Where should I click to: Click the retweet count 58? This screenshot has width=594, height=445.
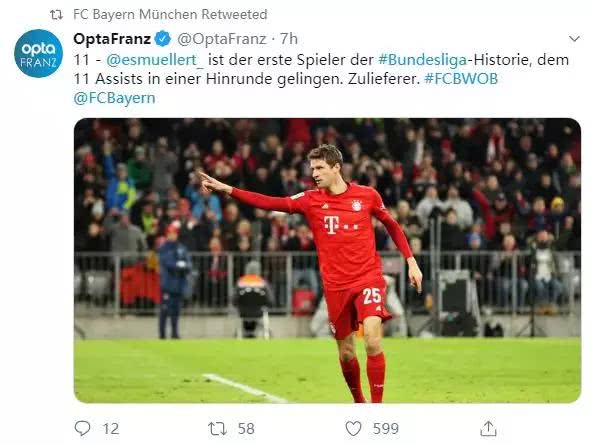click(x=246, y=429)
